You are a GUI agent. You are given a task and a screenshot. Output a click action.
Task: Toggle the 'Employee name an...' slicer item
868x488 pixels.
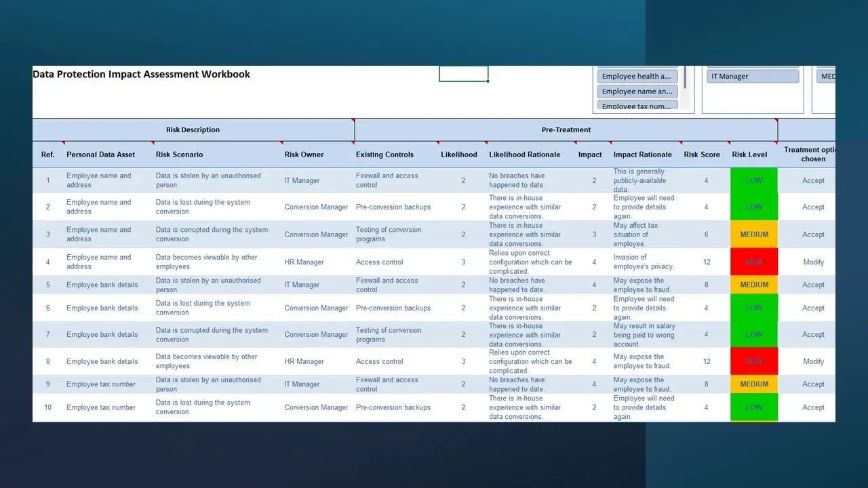(637, 91)
